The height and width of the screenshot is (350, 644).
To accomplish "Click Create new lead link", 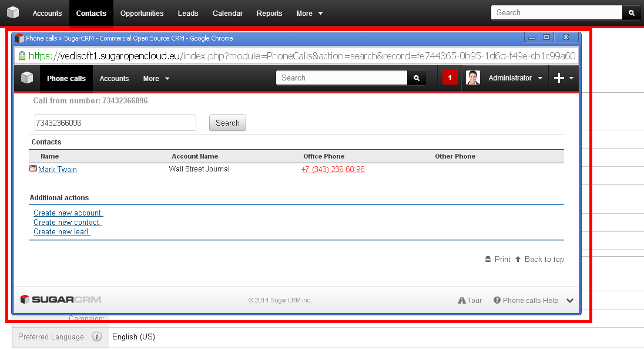I will click(x=62, y=232).
